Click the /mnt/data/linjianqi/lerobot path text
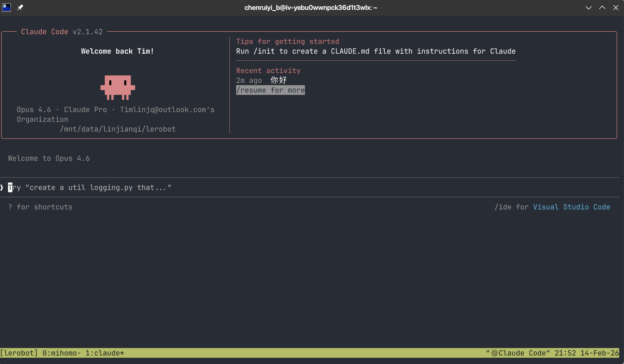Screen dimensions: 624x364 pos(117,129)
